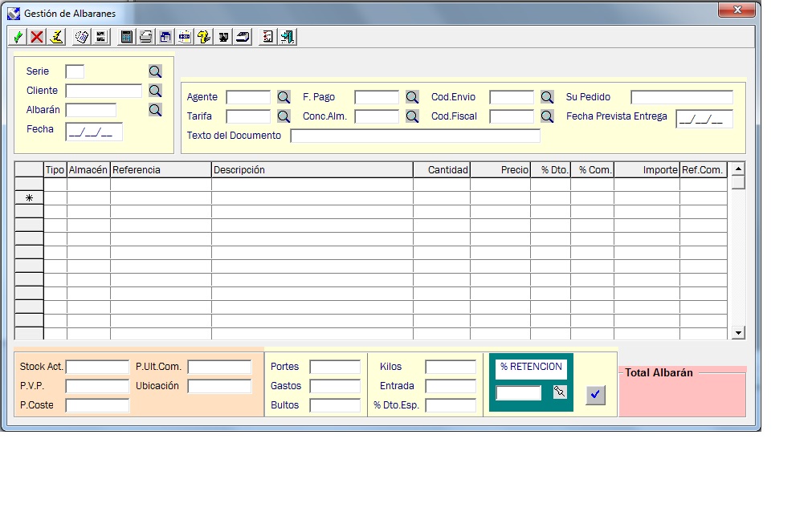Screen dimensions: 812x520
Task: Click the Precio column header
Action: pos(500,169)
